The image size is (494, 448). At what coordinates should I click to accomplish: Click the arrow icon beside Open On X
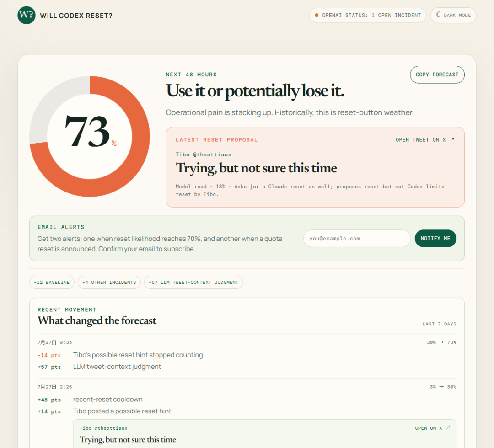[x=448, y=428]
